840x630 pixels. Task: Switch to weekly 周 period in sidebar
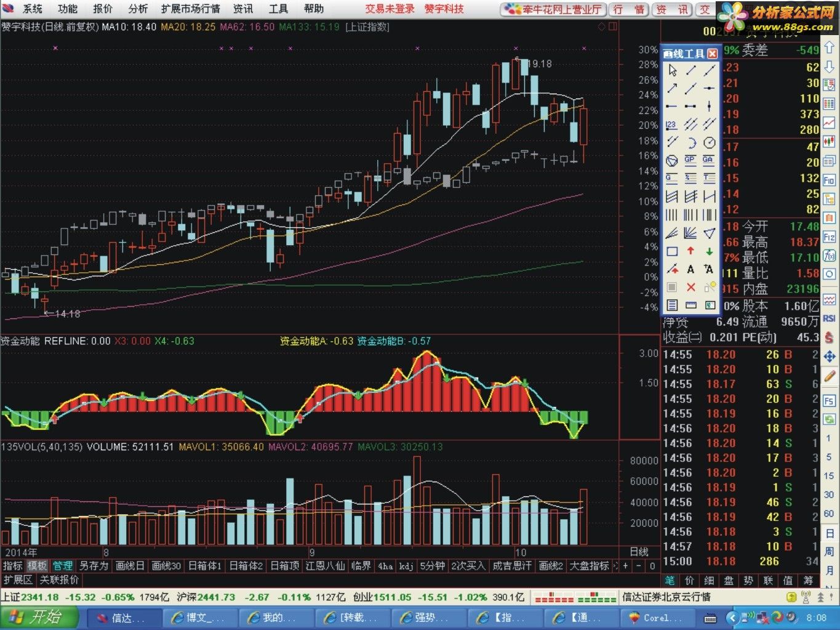(x=829, y=552)
